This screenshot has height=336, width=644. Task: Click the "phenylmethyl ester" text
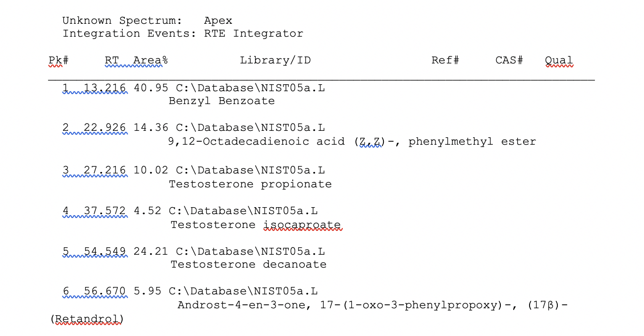point(472,142)
